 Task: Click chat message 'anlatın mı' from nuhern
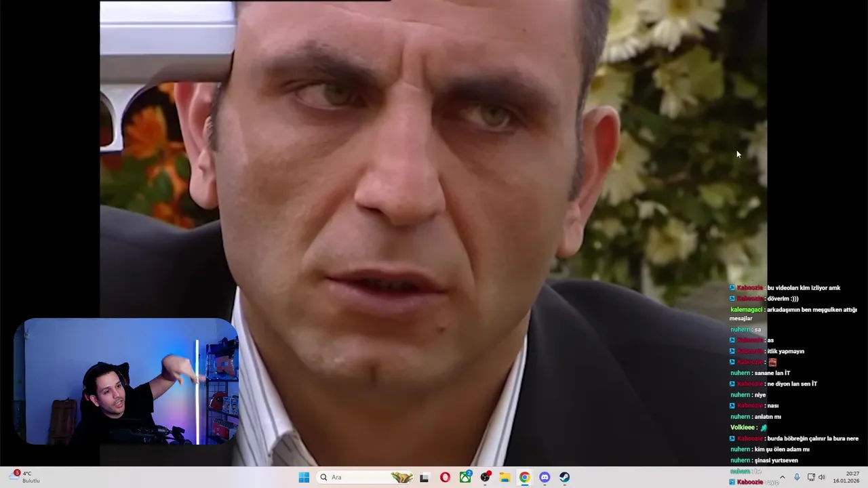point(768,416)
